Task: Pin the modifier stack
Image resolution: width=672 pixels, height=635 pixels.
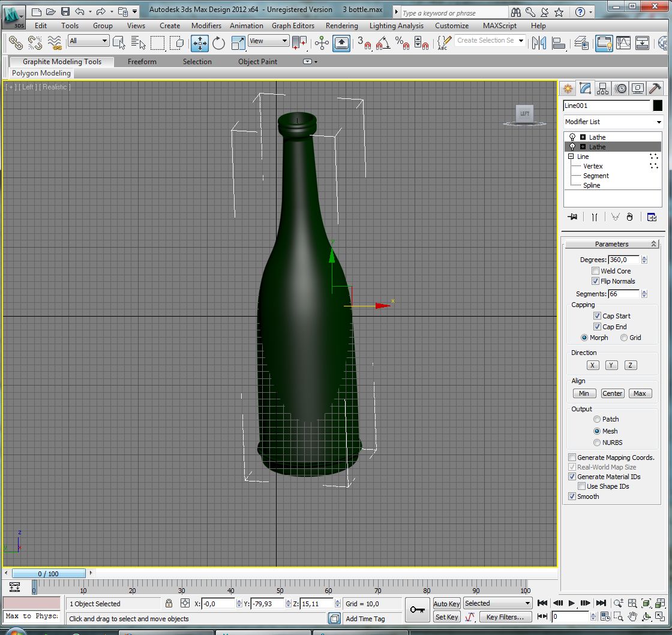Action: tap(572, 217)
